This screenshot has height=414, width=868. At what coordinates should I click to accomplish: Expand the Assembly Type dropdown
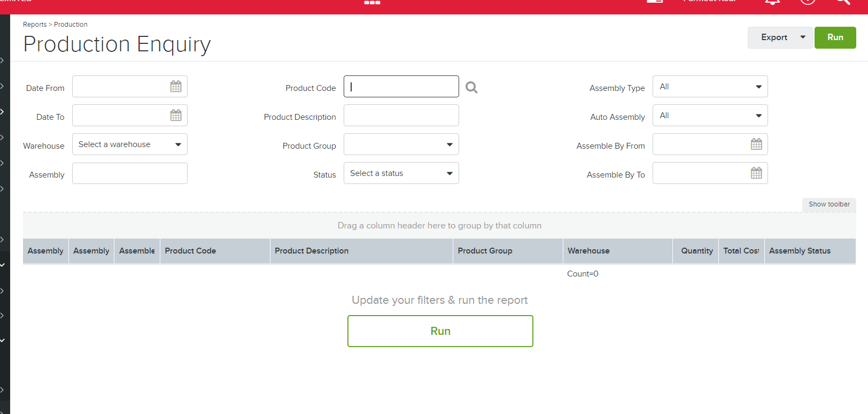(710, 87)
